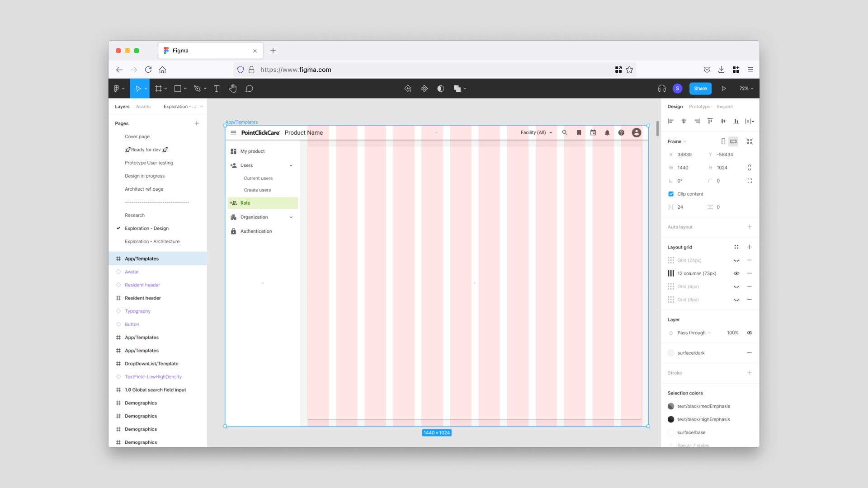Switch to the Prototype tab
The width and height of the screenshot is (868, 488).
[699, 107]
